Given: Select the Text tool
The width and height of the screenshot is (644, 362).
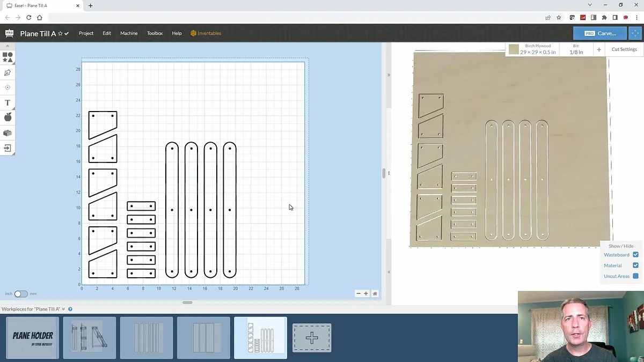Looking at the screenshot, I should (8, 102).
